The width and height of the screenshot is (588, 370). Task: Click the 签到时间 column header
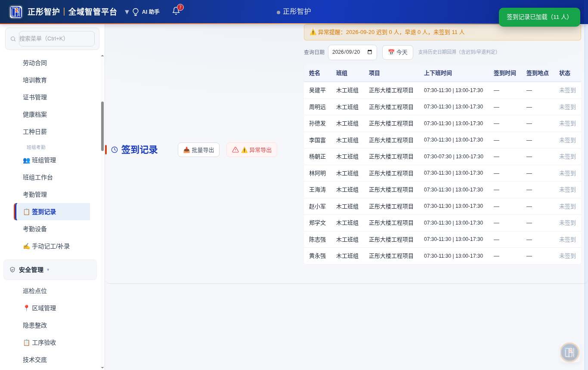point(505,73)
